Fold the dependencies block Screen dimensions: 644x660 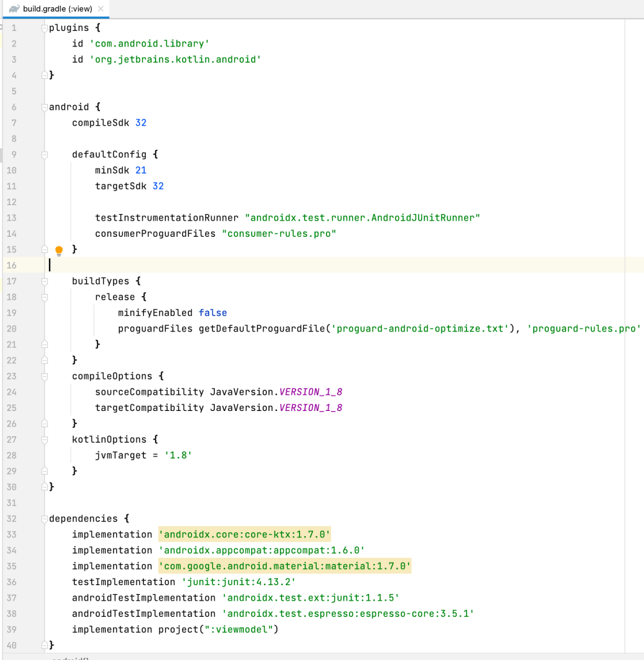coord(45,519)
